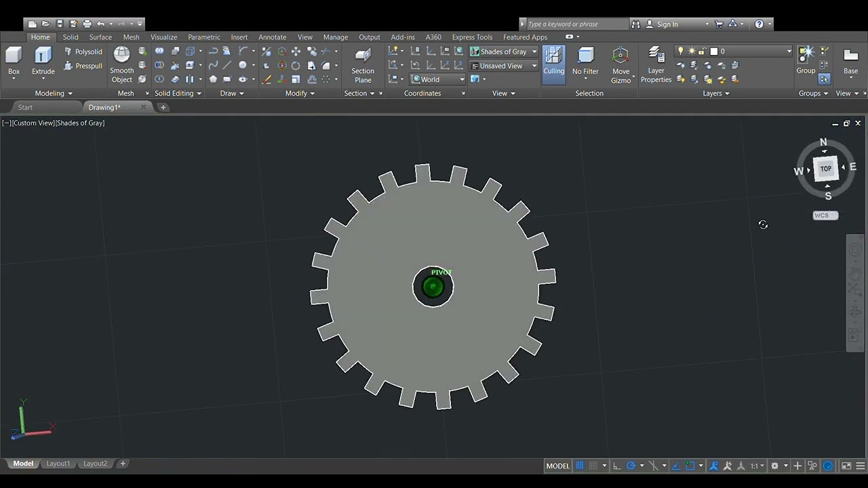Toggle Isolate Objects icon in status bar
This screenshot has width=868, height=488.
(x=812, y=466)
